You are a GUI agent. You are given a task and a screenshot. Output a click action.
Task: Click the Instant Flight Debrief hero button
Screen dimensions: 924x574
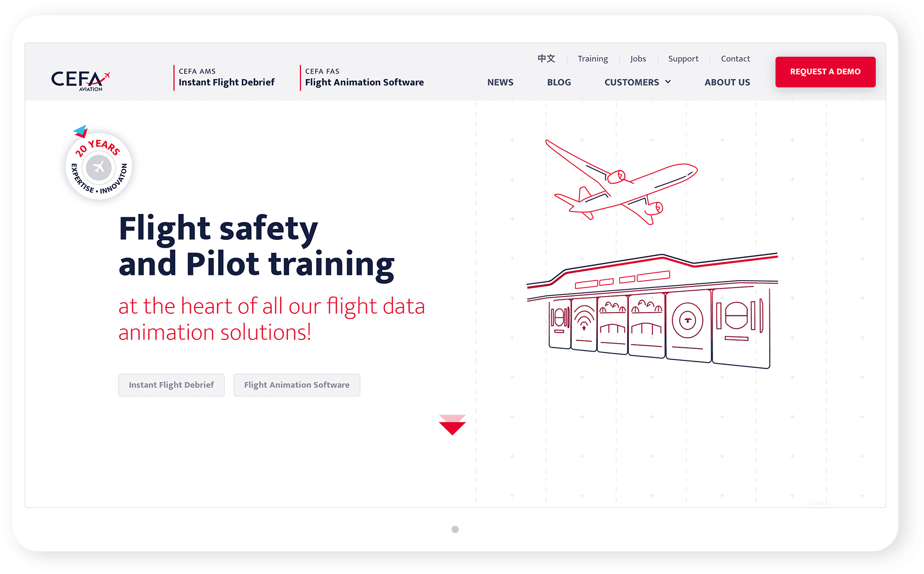tap(171, 385)
